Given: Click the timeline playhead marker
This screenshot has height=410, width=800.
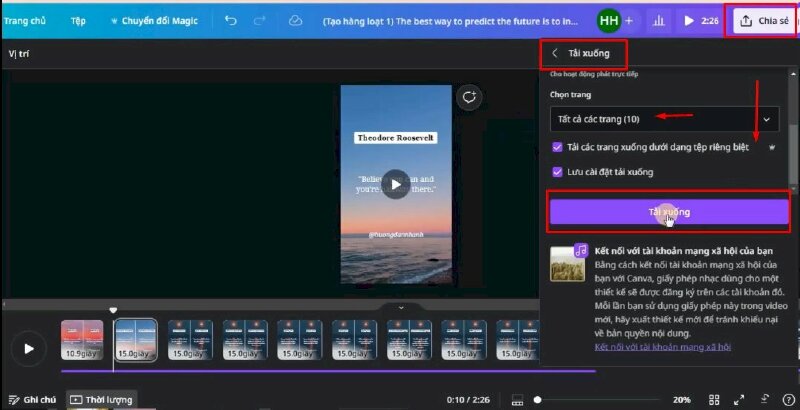Looking at the screenshot, I should [x=113, y=310].
